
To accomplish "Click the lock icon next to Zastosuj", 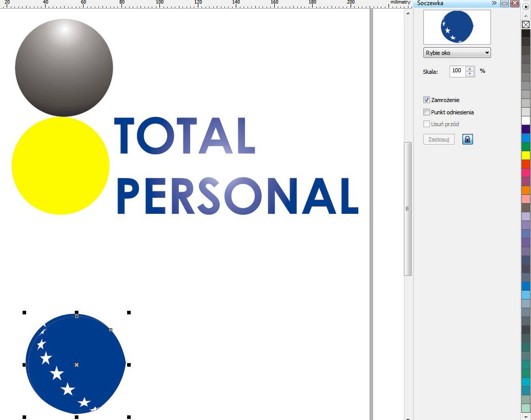I will point(467,139).
